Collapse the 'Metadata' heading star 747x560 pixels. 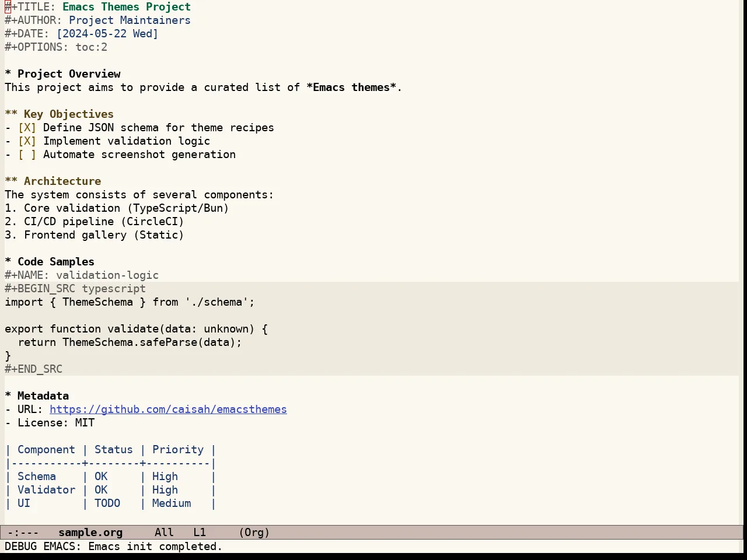point(8,396)
